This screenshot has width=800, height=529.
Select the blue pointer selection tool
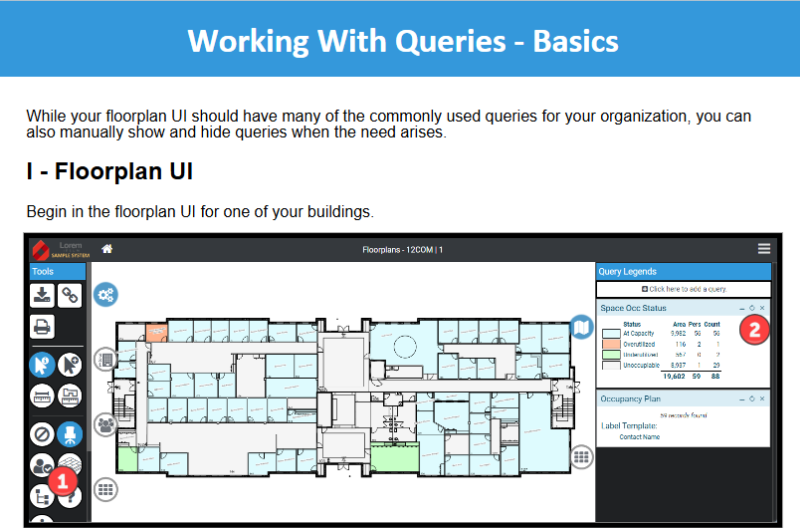tap(42, 365)
